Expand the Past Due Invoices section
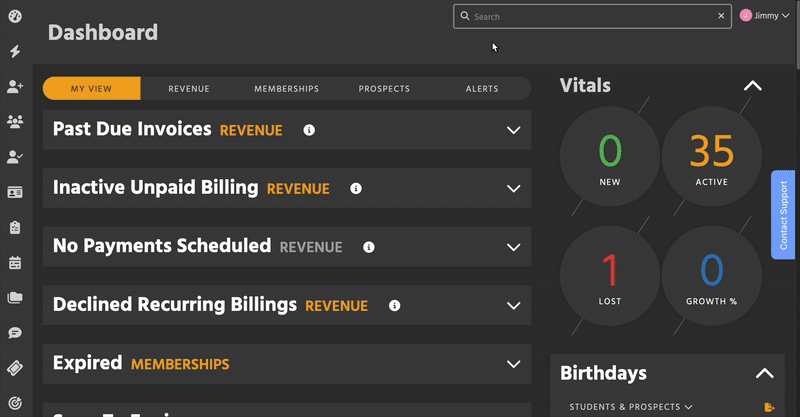 [x=513, y=130]
